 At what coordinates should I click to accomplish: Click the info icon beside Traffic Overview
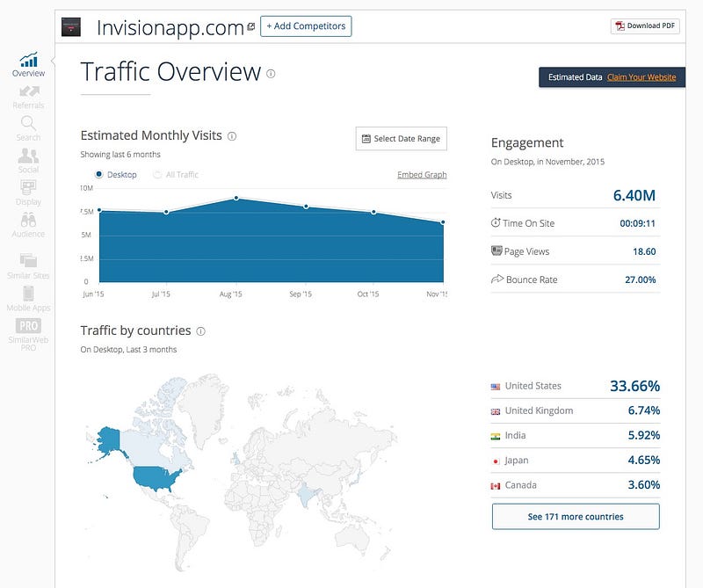[x=271, y=74]
